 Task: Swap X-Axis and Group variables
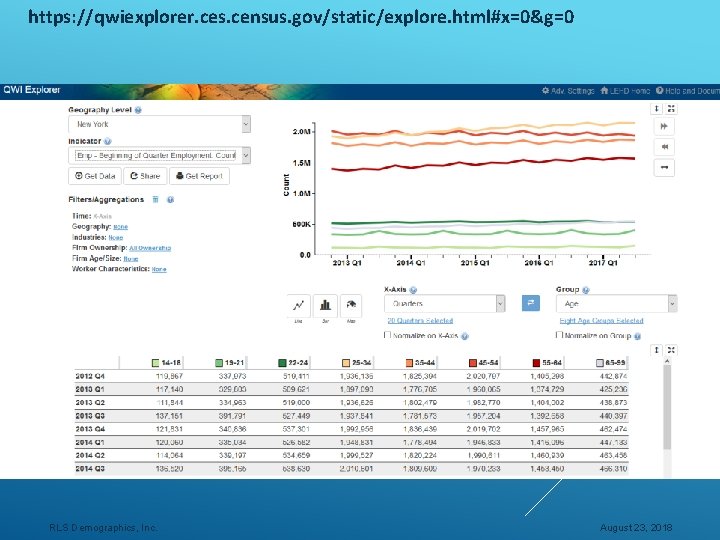(531, 303)
